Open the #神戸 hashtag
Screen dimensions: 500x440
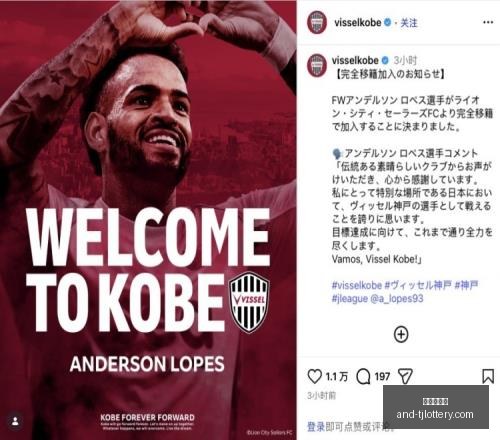(466, 285)
